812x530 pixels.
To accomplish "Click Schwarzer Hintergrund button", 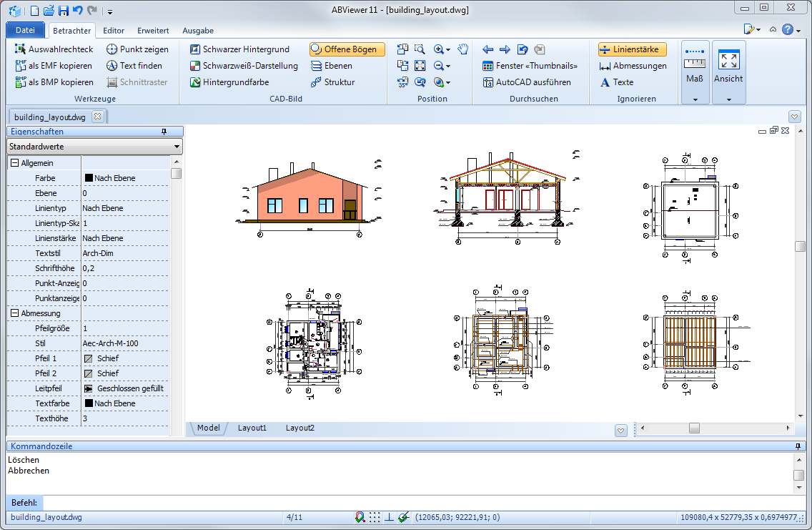I will pos(239,49).
